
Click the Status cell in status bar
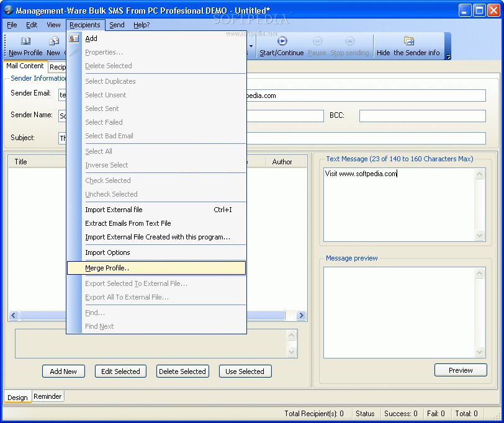point(365,414)
